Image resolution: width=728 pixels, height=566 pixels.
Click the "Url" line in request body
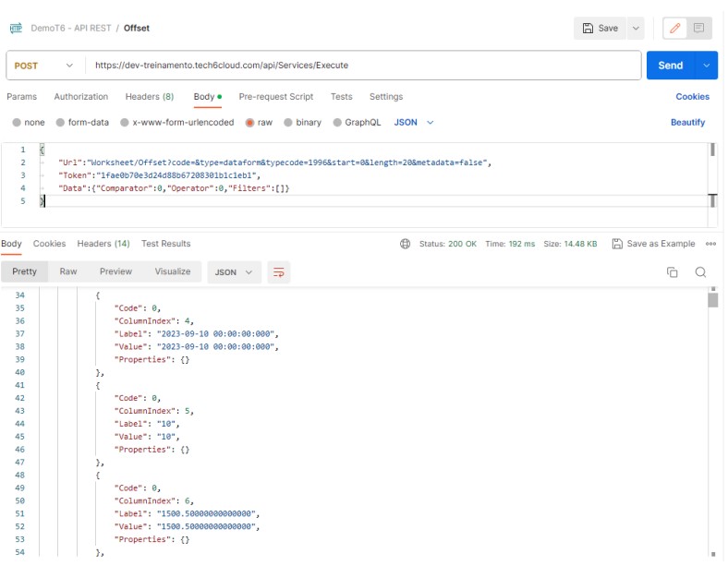pyautogui.click(x=274, y=163)
